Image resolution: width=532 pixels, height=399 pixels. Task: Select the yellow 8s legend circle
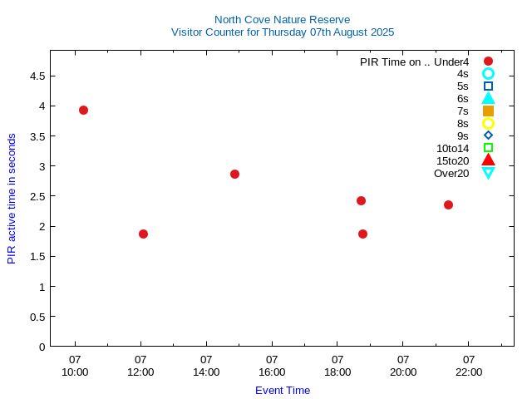click(x=488, y=123)
